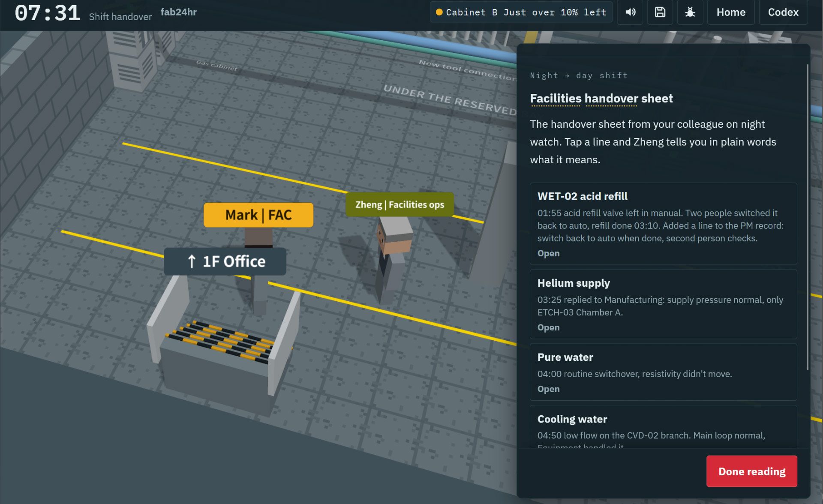The width and height of the screenshot is (823, 504).
Task: Mute the game sound with speaker icon
Action: click(x=630, y=12)
